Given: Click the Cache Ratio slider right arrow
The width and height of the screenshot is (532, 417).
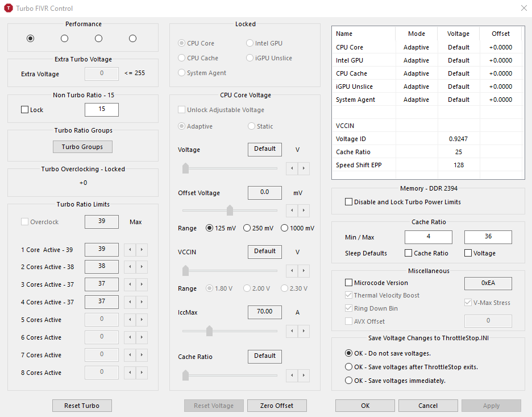Looking at the screenshot, I should coord(304,375).
